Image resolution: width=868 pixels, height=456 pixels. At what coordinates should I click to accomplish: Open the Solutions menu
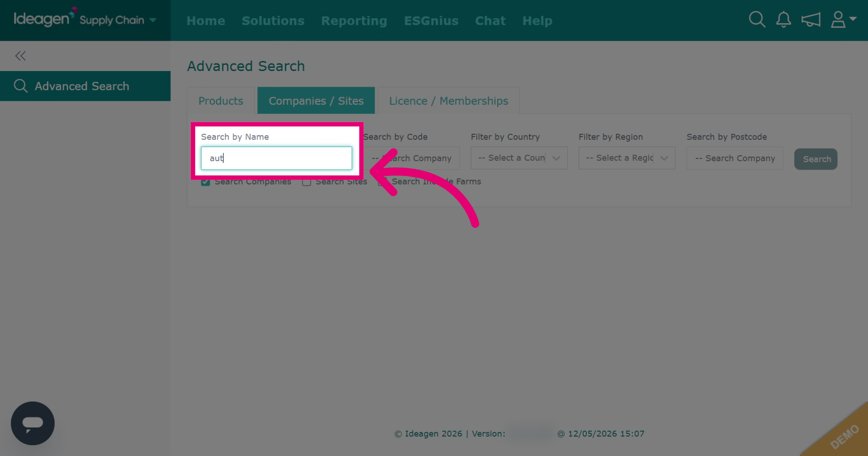click(x=273, y=21)
